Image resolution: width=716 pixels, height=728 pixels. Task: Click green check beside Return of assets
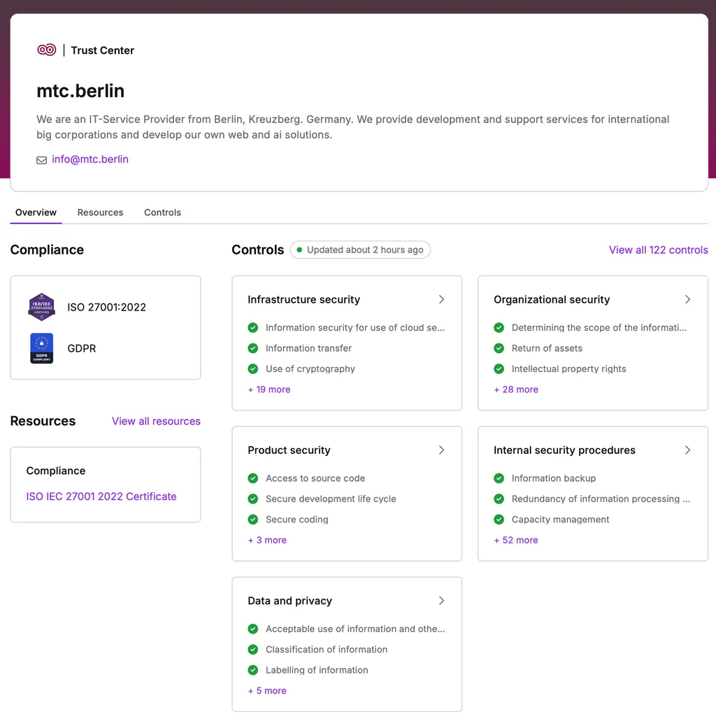coord(499,348)
